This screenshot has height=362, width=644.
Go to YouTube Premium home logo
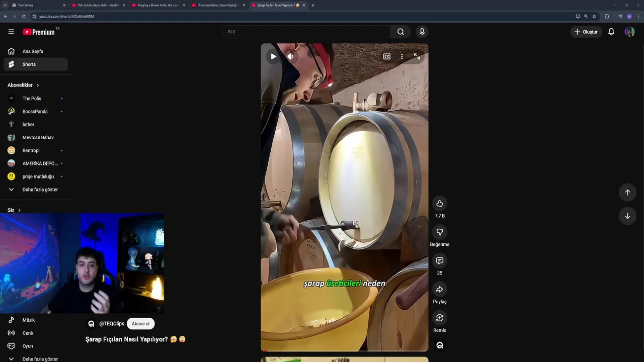click(39, 32)
